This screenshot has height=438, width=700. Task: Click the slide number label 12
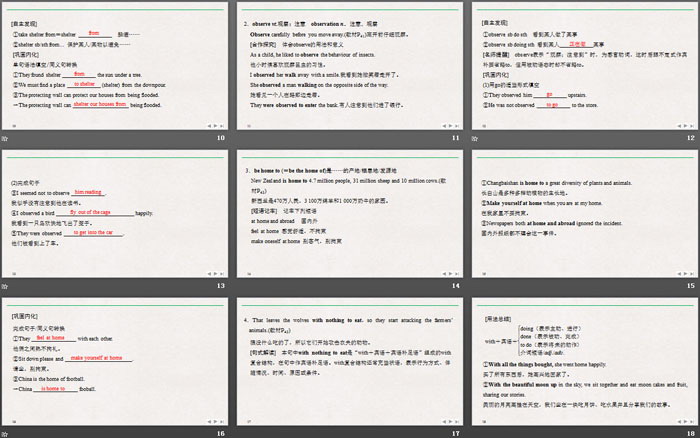click(x=690, y=138)
